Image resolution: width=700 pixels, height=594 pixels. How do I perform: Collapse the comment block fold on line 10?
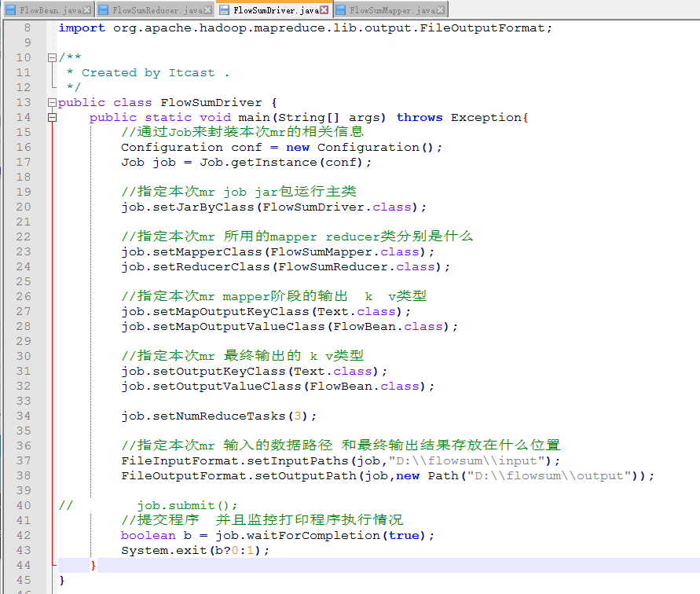[x=52, y=57]
